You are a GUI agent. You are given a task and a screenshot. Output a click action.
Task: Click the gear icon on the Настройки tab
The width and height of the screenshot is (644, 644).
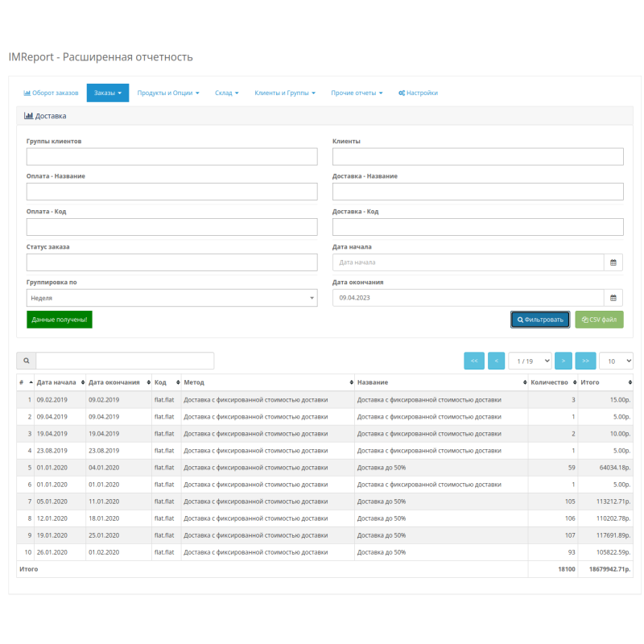coord(401,93)
